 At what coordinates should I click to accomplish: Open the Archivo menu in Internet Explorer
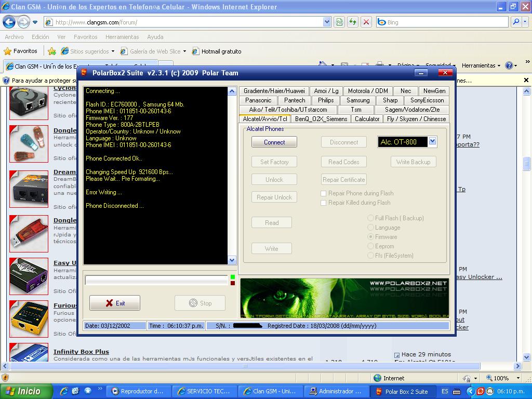click(14, 37)
